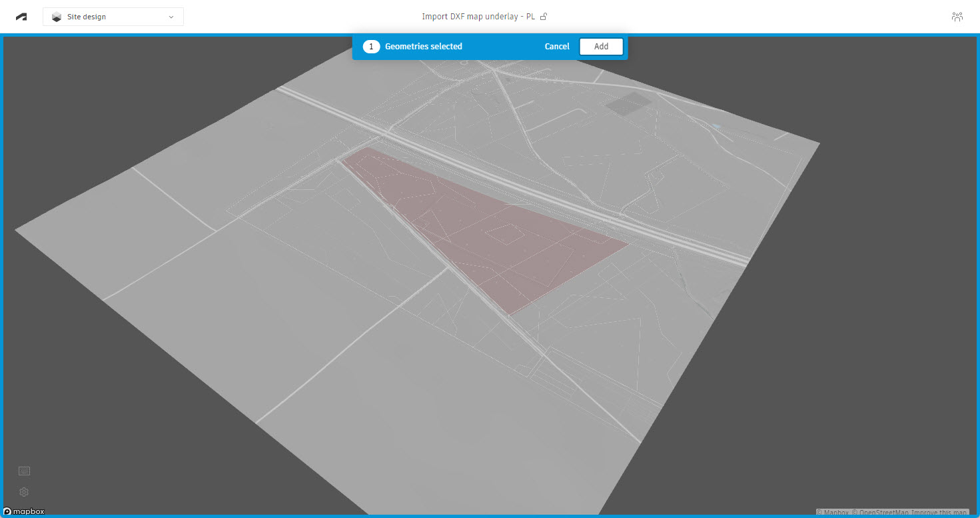Click the Geometries selected label
Screen dimensions: 980x518
click(x=424, y=47)
